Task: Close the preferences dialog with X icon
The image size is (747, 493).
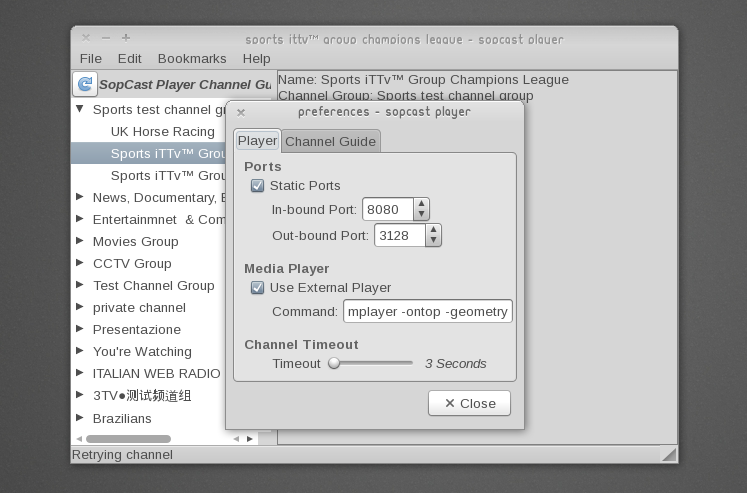Action: (241, 113)
